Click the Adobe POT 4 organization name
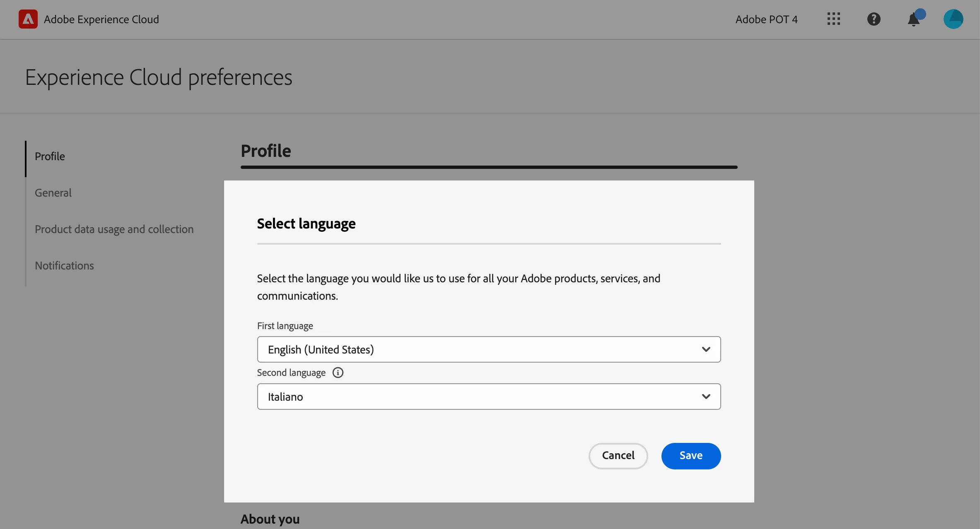 point(766,19)
